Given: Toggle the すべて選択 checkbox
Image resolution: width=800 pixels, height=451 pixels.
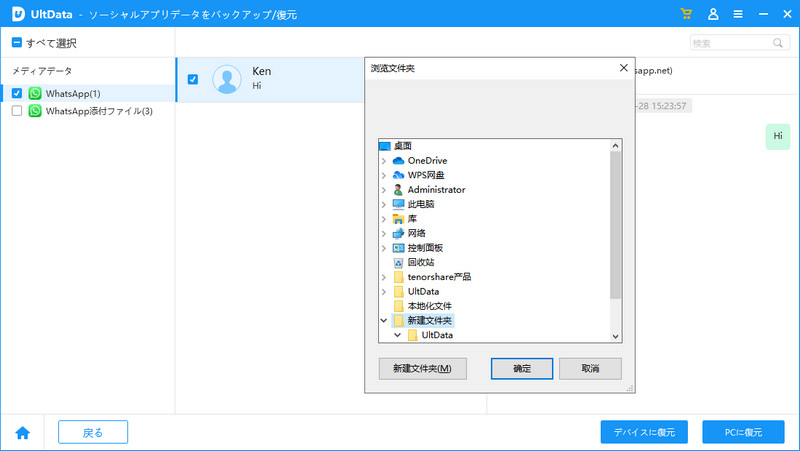Looking at the screenshot, I should coord(17,42).
